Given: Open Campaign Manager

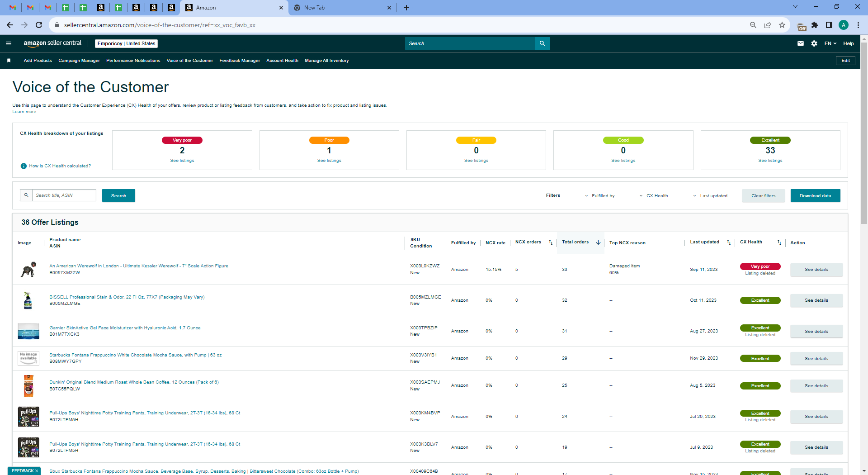Looking at the screenshot, I should click(x=79, y=61).
